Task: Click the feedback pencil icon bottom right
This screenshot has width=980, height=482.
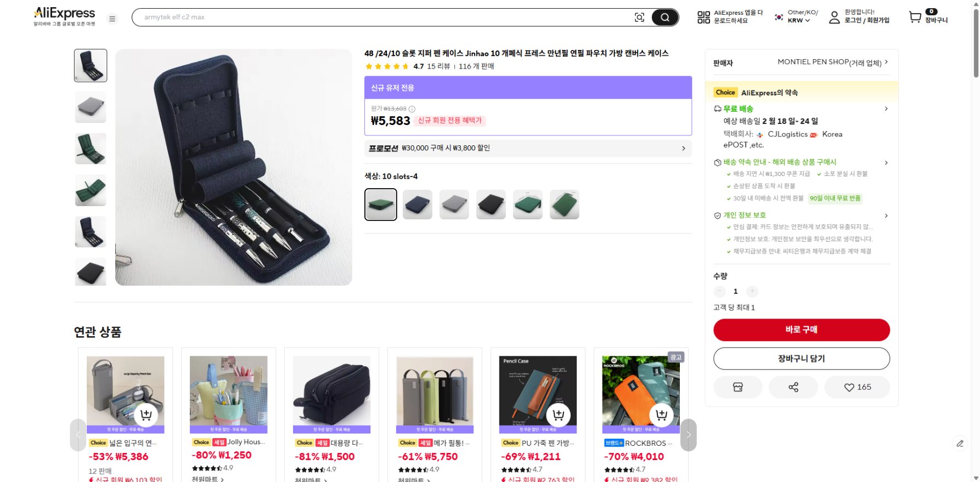Action: click(959, 443)
